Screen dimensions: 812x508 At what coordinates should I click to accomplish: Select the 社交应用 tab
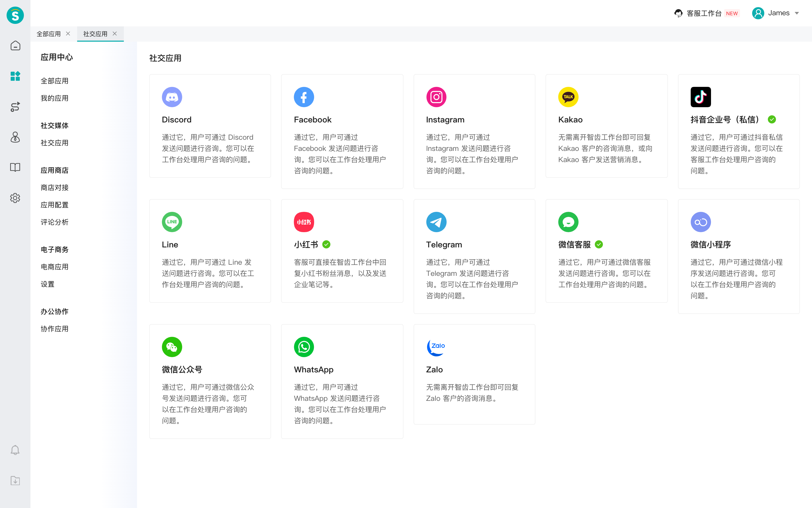95,34
